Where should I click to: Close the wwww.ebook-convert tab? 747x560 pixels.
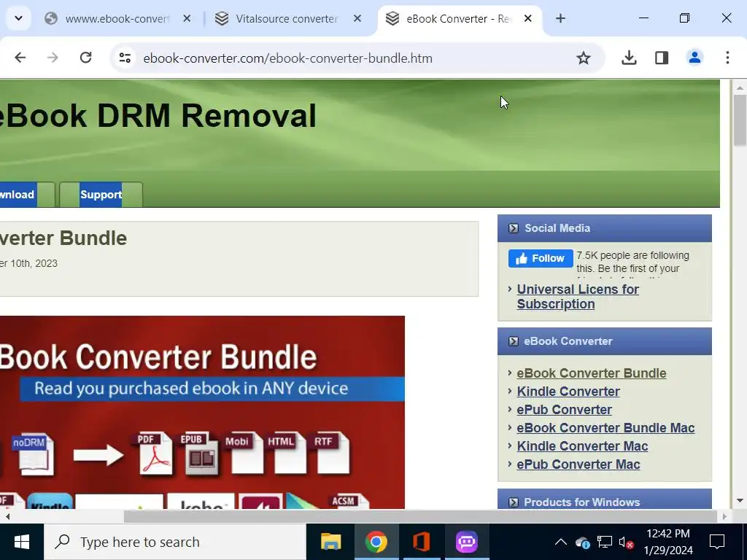pos(187,18)
